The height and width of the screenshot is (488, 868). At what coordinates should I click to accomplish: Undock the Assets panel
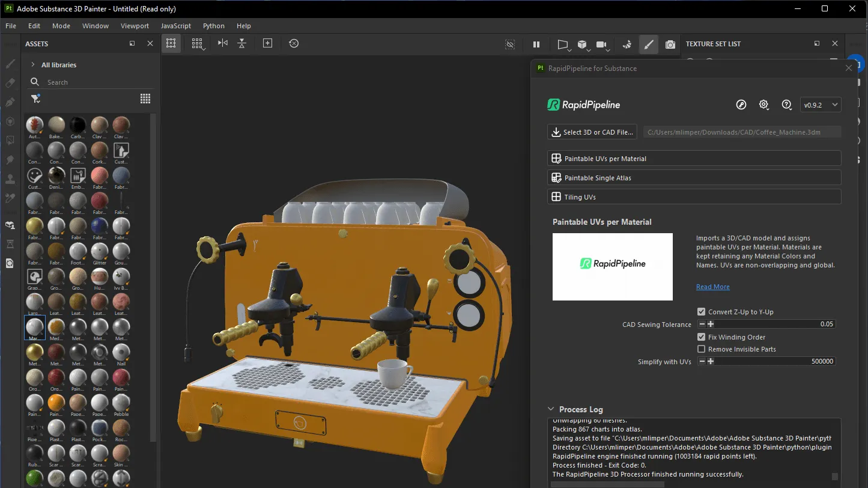[x=132, y=44]
